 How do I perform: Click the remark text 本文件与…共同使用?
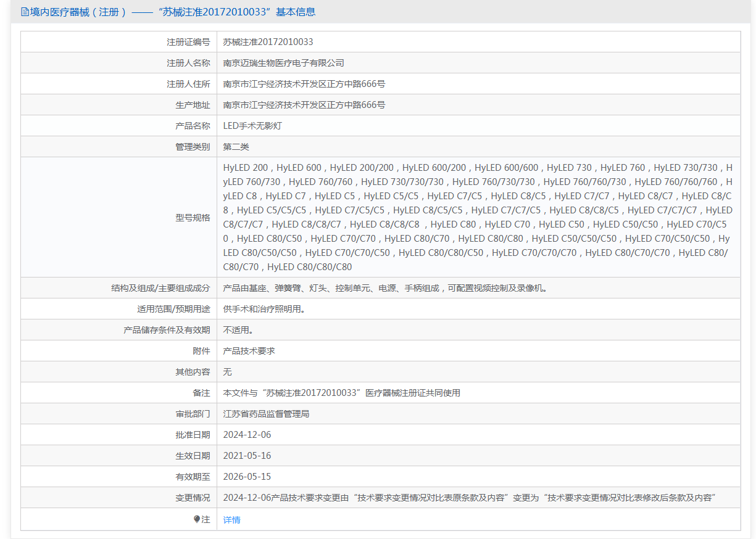(342, 393)
